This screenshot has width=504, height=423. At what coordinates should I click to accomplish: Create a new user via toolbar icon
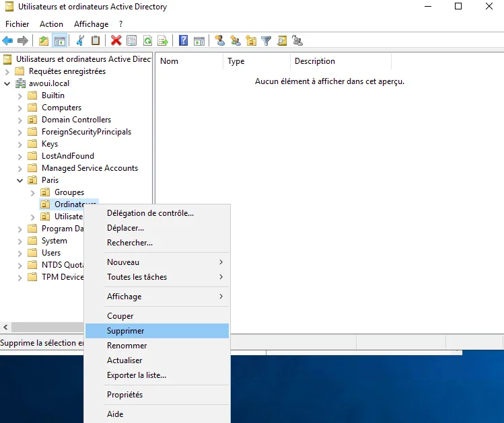(x=220, y=41)
